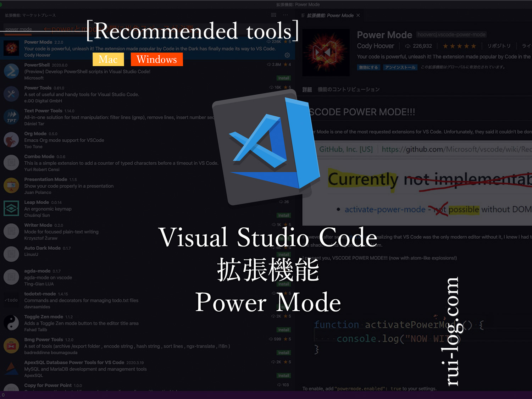Open the Power Tools extension entry

click(147, 94)
